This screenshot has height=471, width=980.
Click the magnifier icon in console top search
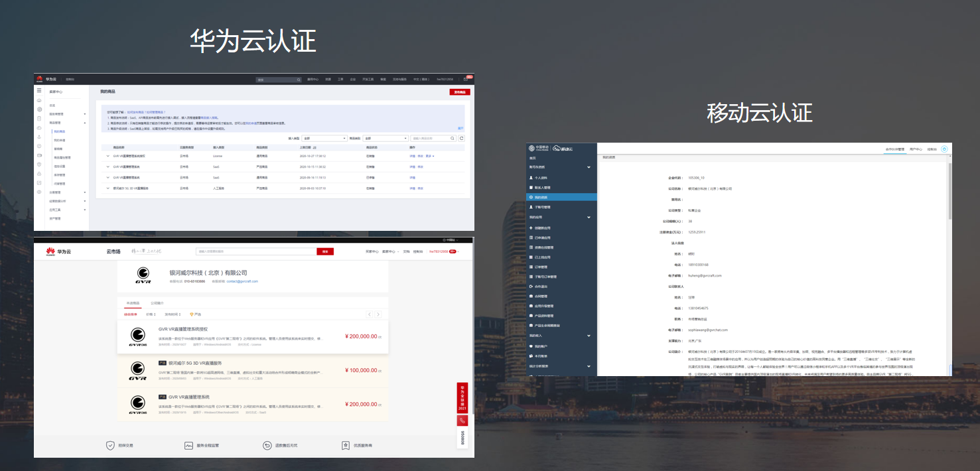[299, 80]
